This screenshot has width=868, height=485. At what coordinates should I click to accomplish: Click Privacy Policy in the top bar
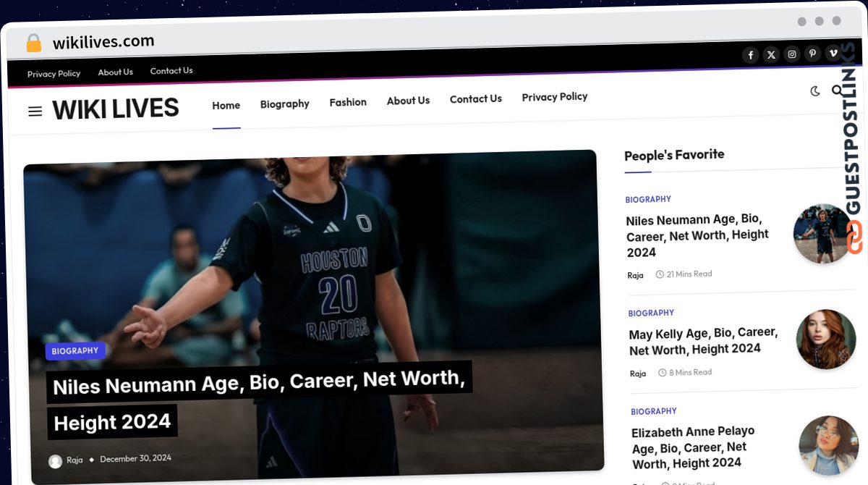(x=54, y=74)
